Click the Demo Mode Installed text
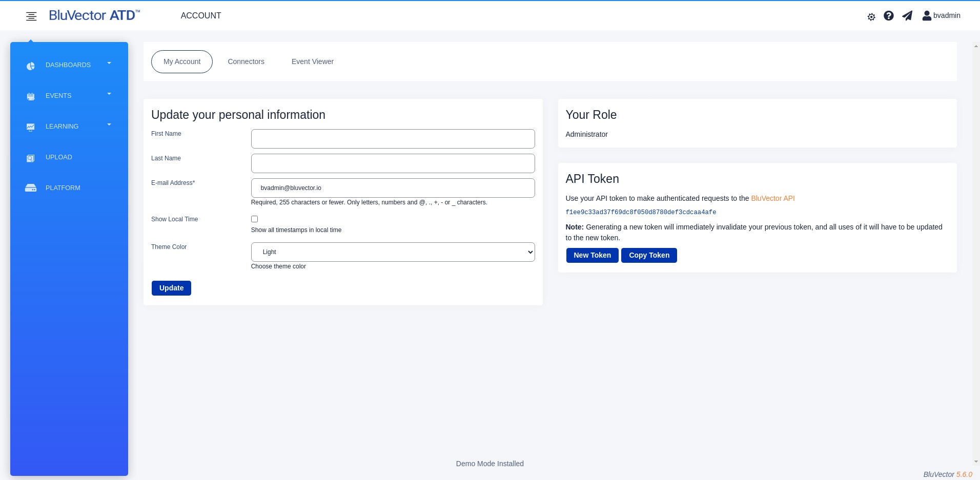The width and height of the screenshot is (980, 480). [x=489, y=464]
